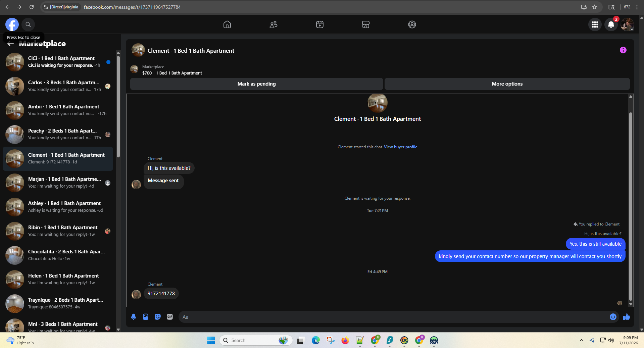Open Microsoft Edge from the taskbar
The image size is (644, 348).
click(x=315, y=340)
